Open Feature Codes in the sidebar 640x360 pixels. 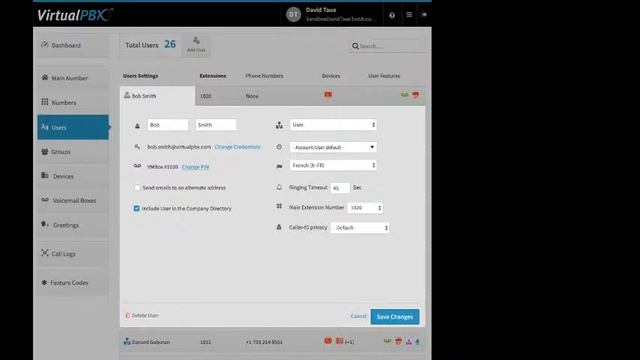[73, 282]
